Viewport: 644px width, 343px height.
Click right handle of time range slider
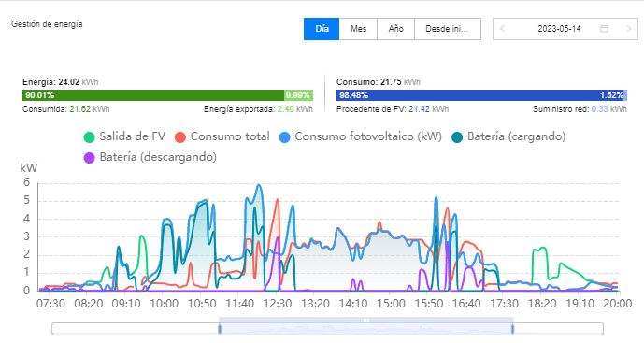pyautogui.click(x=512, y=329)
